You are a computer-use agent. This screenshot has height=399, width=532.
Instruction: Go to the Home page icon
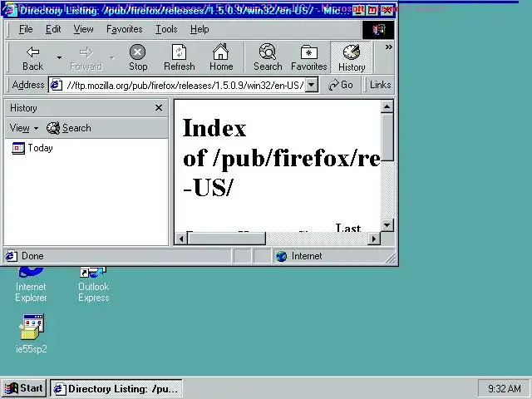221,57
